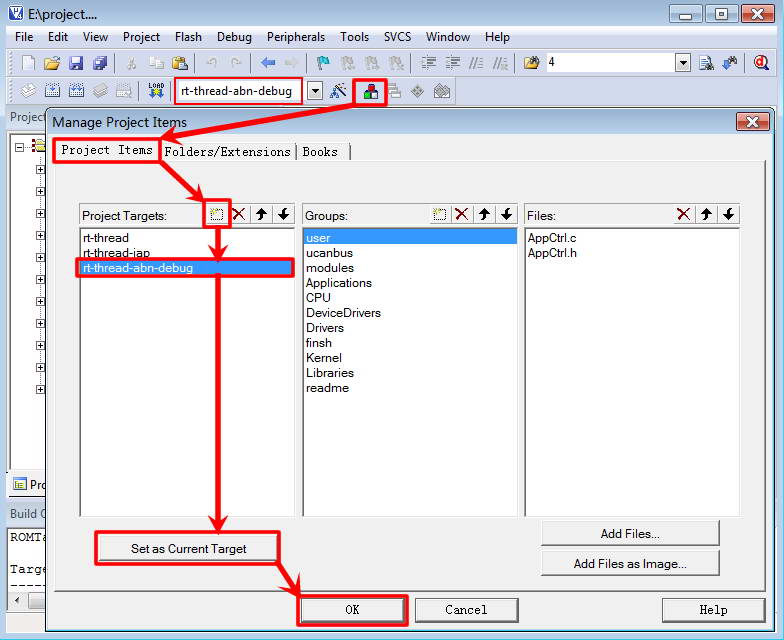Viewport: 784px width, 640px height.
Task: Click the New Project Target icon
Action: pyautogui.click(x=216, y=214)
